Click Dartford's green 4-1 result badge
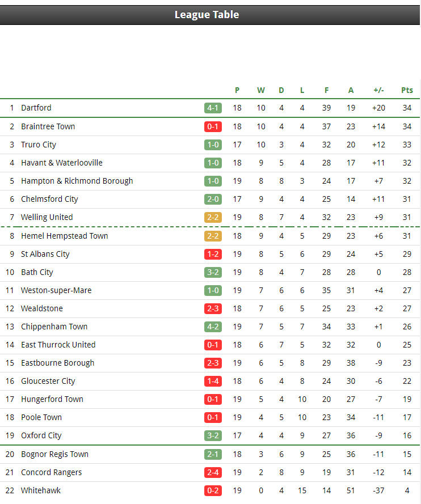Viewport: 421px width, 504px height. click(213, 108)
